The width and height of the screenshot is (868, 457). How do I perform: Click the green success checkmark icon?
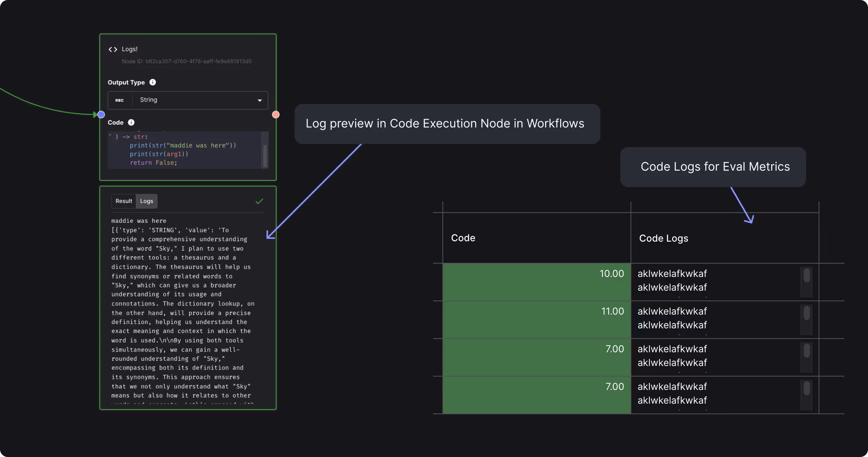point(259,201)
